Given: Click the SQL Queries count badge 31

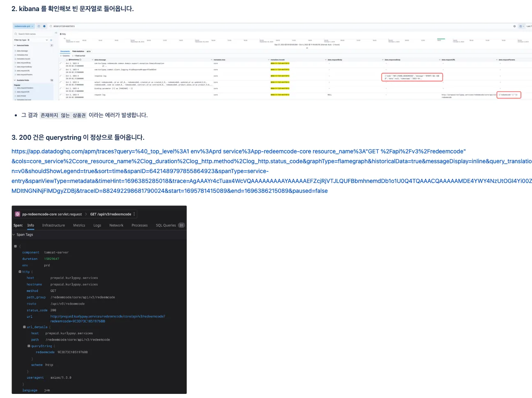Looking at the screenshot, I should click(x=182, y=225).
